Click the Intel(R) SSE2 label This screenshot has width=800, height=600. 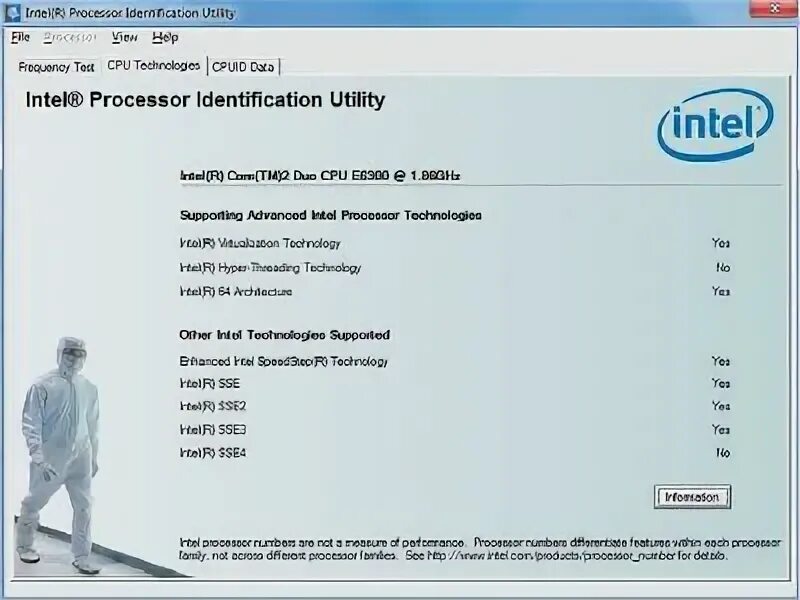(213, 406)
